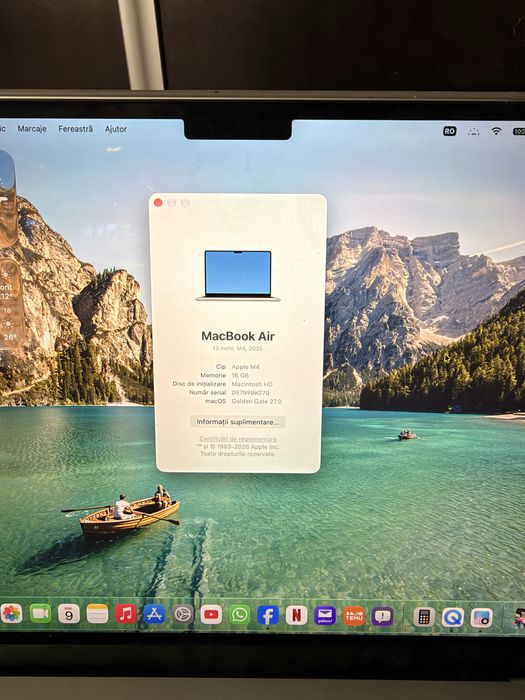Open purple speech-bubble feedback app icon

click(x=383, y=617)
